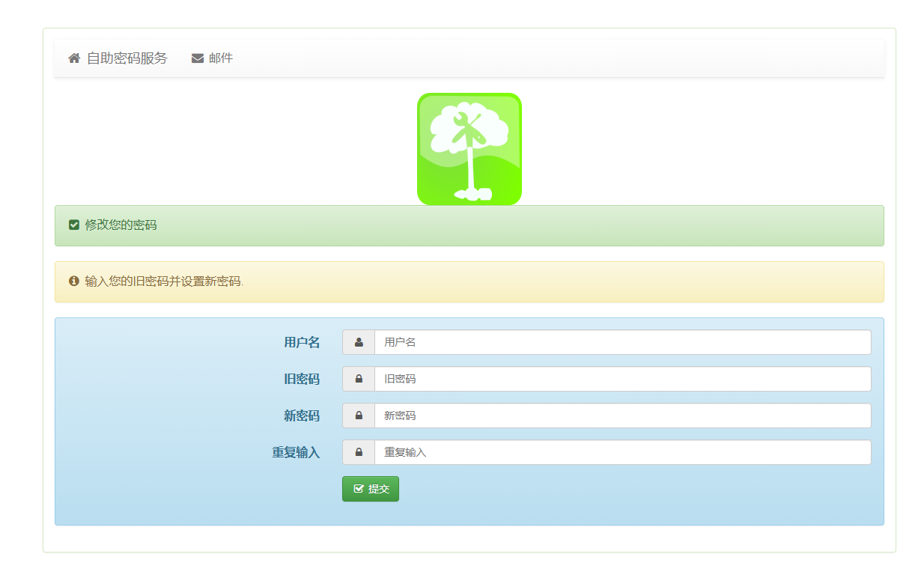This screenshot has height=566, width=924.
Task: Click the lock icon before 旧密码 field
Action: (x=359, y=379)
